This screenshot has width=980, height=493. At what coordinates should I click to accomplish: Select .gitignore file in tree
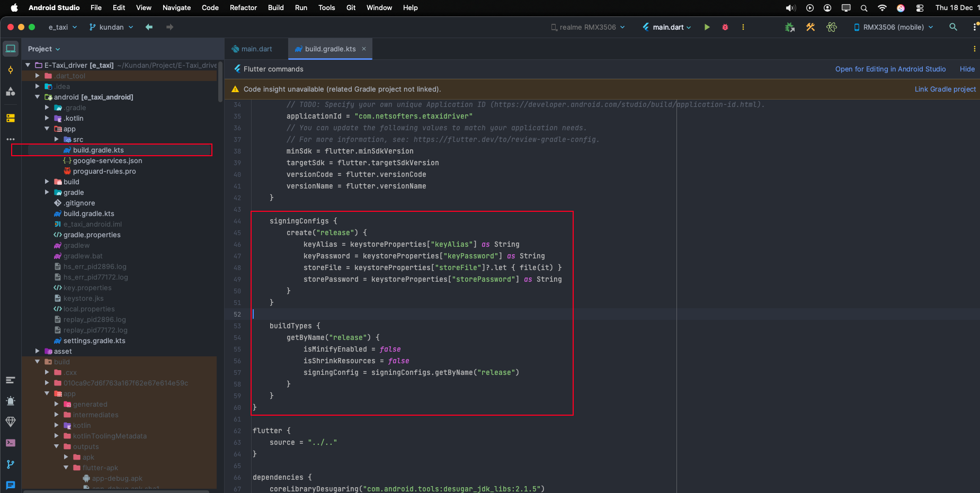pos(79,203)
